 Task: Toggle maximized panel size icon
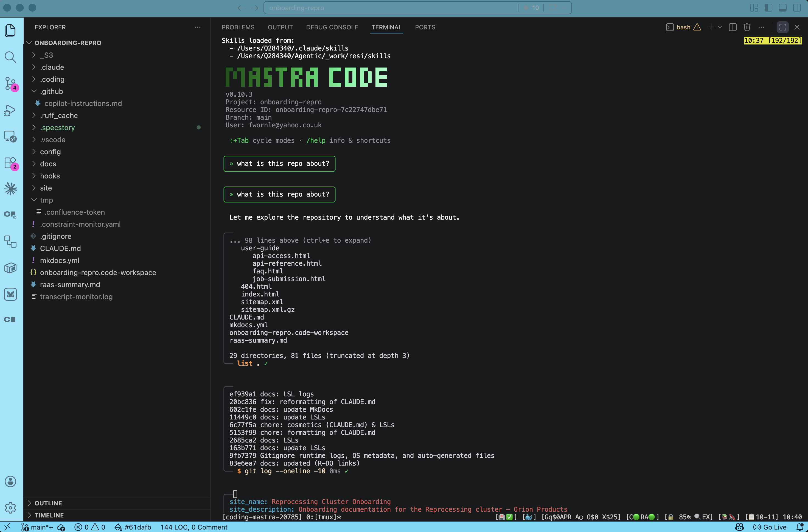pos(783,27)
